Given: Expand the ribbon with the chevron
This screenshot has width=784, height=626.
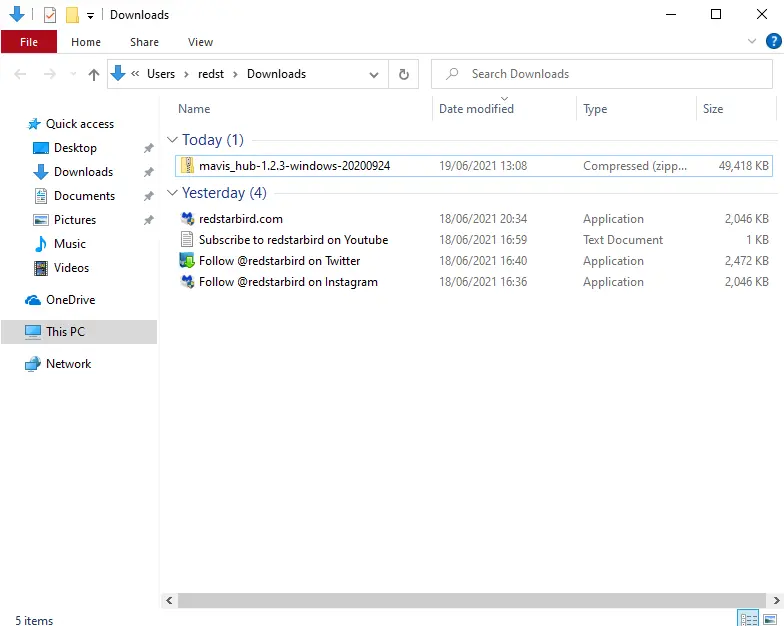Looking at the screenshot, I should [752, 41].
